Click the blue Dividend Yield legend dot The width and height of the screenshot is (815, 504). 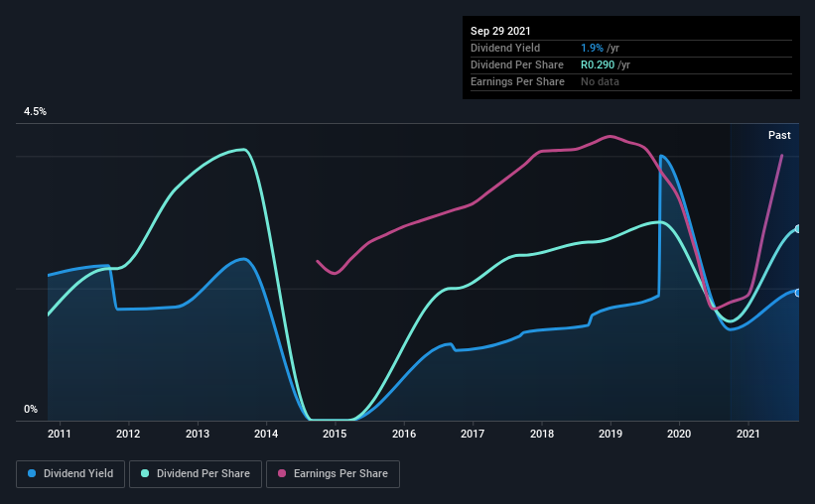tap(32, 473)
